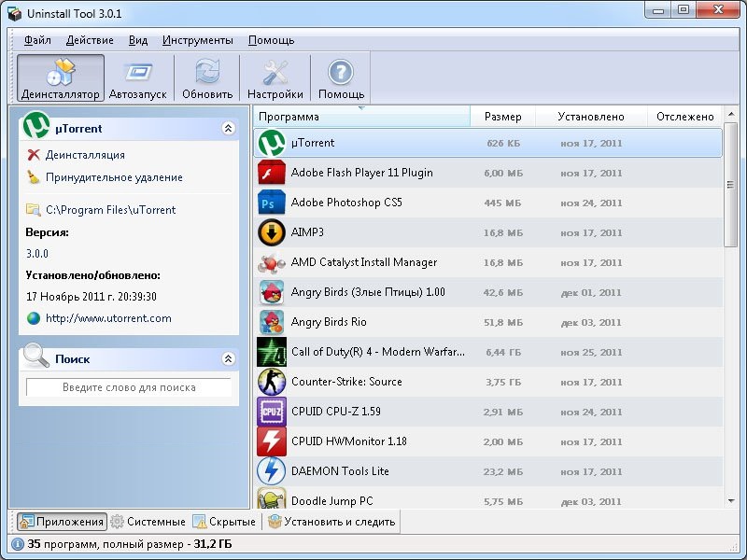Click the search input field
The image size is (747, 560).
coord(129,387)
